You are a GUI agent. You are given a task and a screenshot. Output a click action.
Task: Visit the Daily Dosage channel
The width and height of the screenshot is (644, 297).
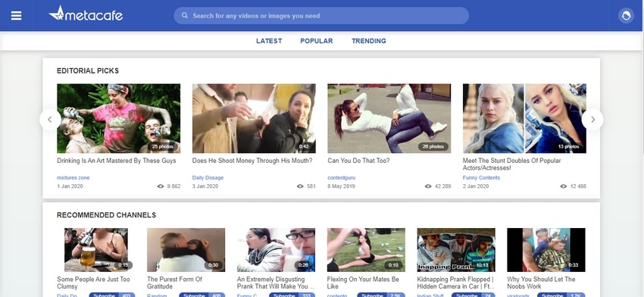click(x=208, y=178)
